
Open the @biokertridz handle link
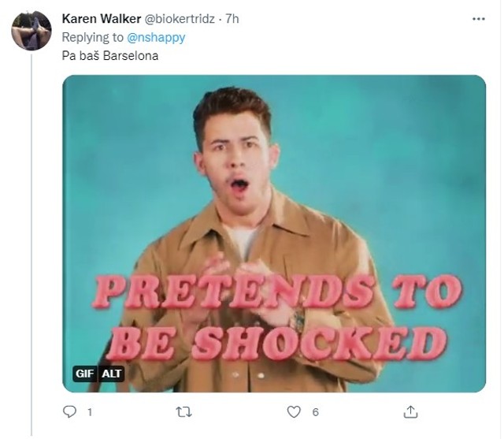(x=180, y=18)
